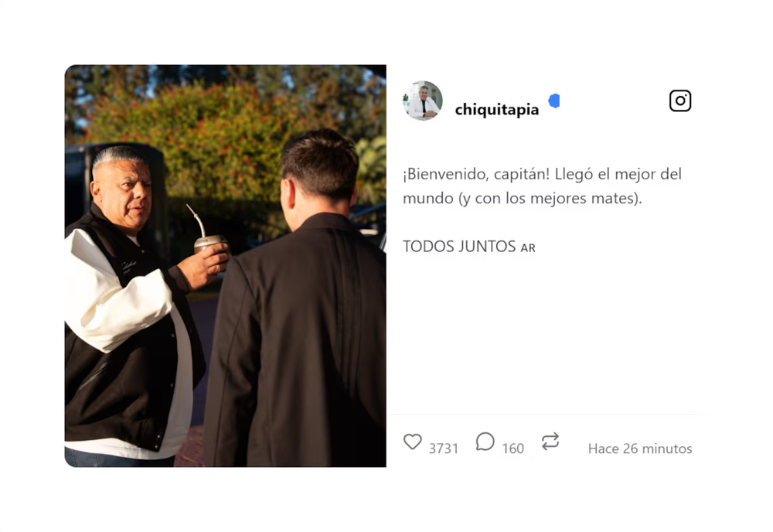773x532 pixels.
Task: Click the gray-haired man's face
Action: click(124, 193)
